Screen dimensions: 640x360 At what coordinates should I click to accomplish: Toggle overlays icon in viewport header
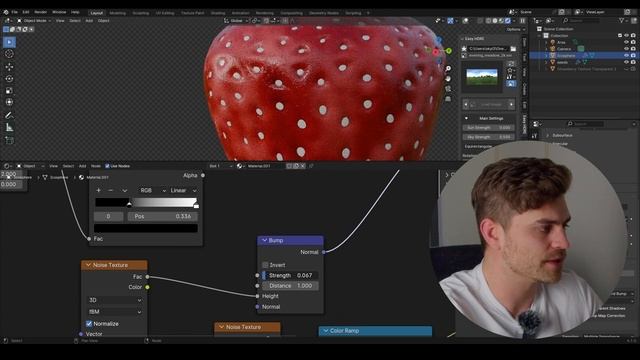click(x=465, y=20)
